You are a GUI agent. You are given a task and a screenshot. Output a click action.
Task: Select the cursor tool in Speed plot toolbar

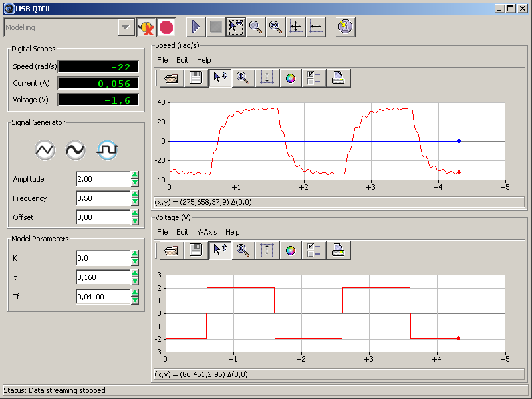[220, 78]
